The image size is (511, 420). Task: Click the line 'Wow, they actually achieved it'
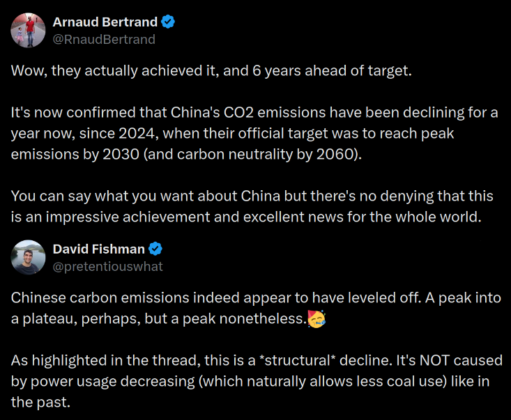tap(114, 71)
